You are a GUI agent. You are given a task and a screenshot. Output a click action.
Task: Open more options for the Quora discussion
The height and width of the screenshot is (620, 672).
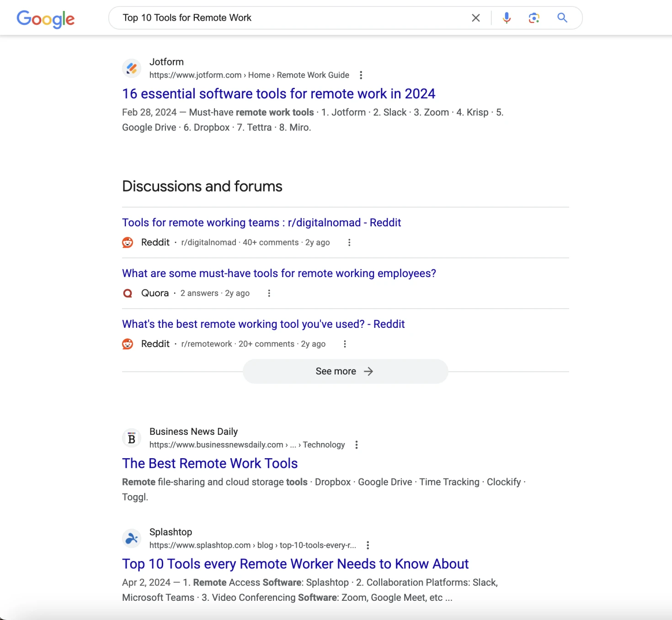269,293
